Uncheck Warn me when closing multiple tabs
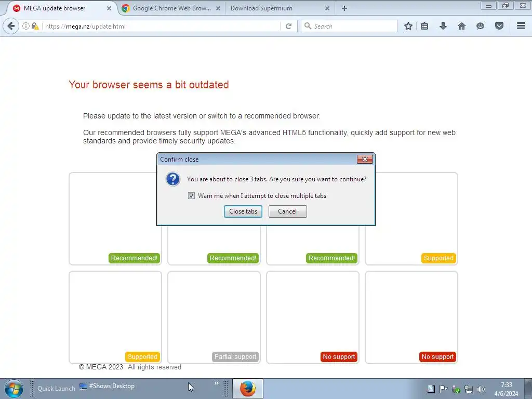This screenshot has width=532, height=399. 191,196
